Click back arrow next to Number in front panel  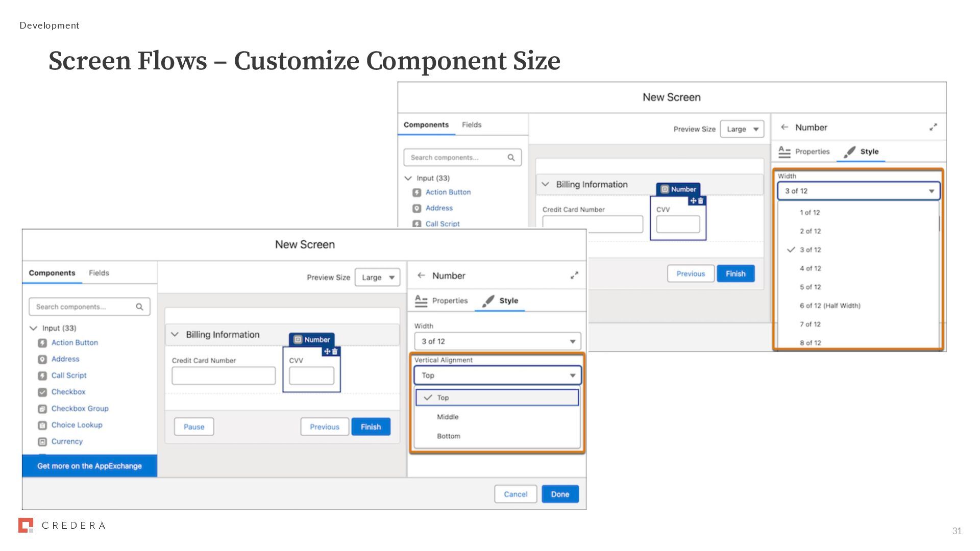[x=421, y=275]
